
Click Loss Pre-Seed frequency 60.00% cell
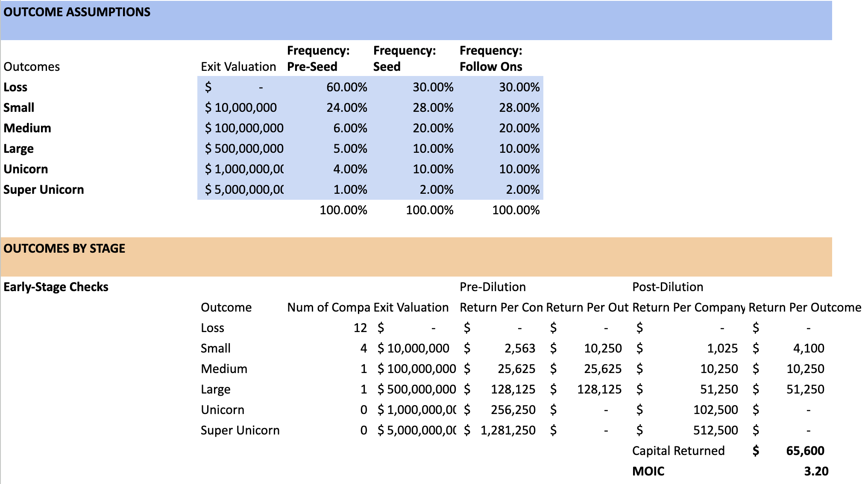coord(346,87)
